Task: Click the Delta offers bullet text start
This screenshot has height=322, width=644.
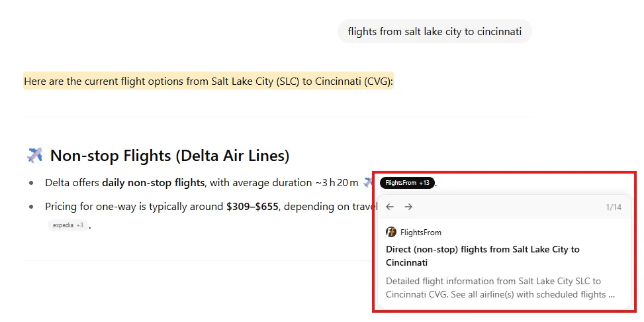Action: click(72, 183)
